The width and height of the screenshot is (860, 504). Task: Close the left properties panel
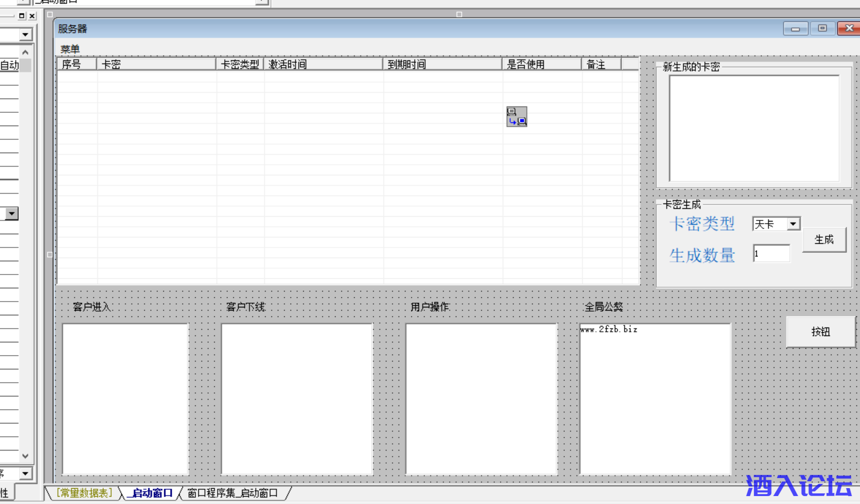coord(32,16)
